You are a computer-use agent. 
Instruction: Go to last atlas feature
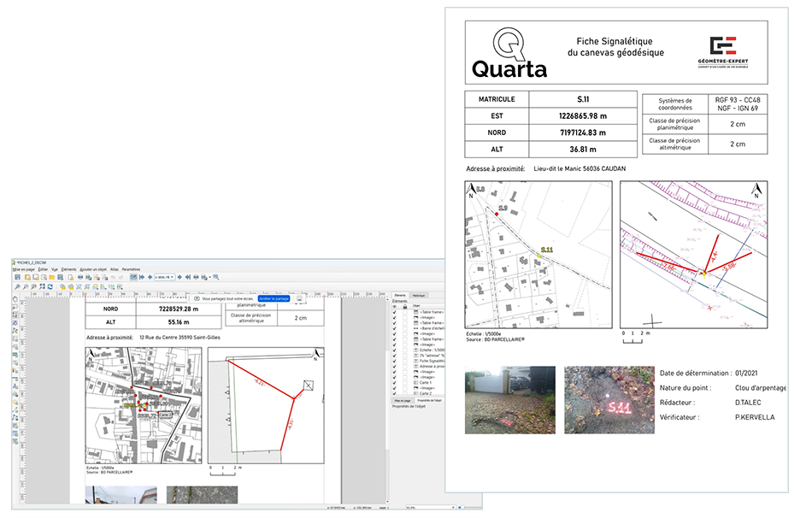pos(188,277)
